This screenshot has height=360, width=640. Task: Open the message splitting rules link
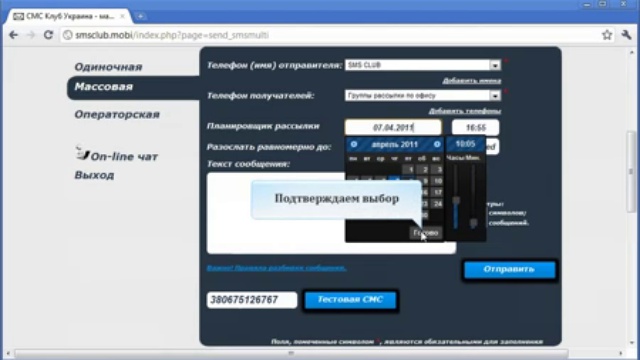pyautogui.click(x=276, y=268)
